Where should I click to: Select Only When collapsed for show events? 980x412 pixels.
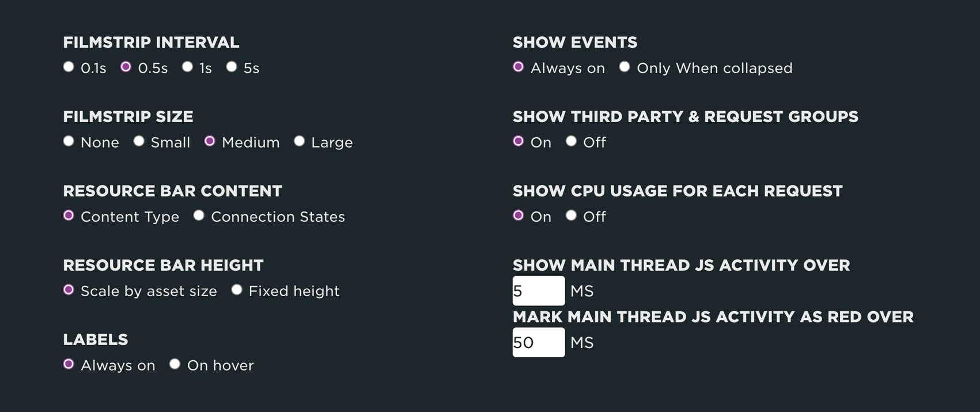625,67
